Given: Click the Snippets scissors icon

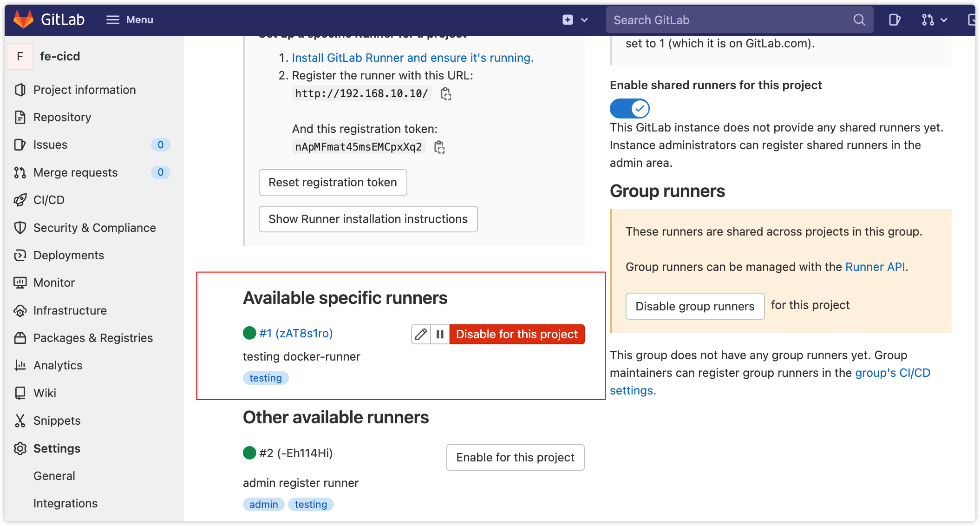Looking at the screenshot, I should pos(20,421).
